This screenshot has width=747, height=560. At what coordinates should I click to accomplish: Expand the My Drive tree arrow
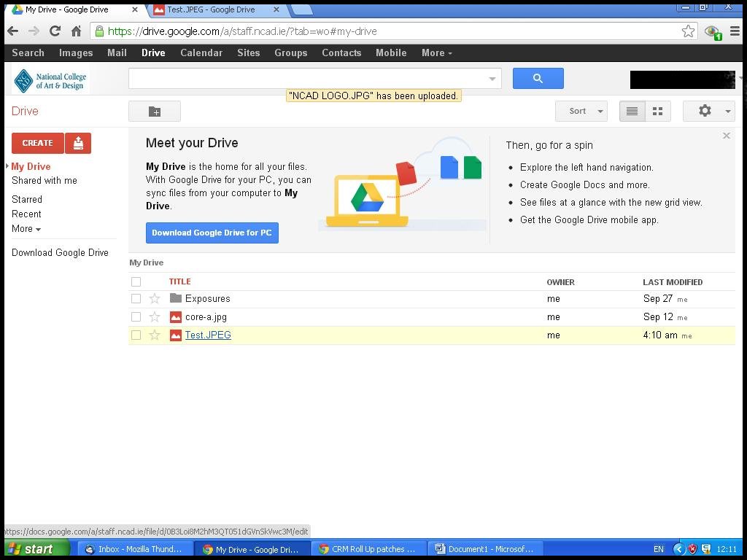click(x=7, y=166)
